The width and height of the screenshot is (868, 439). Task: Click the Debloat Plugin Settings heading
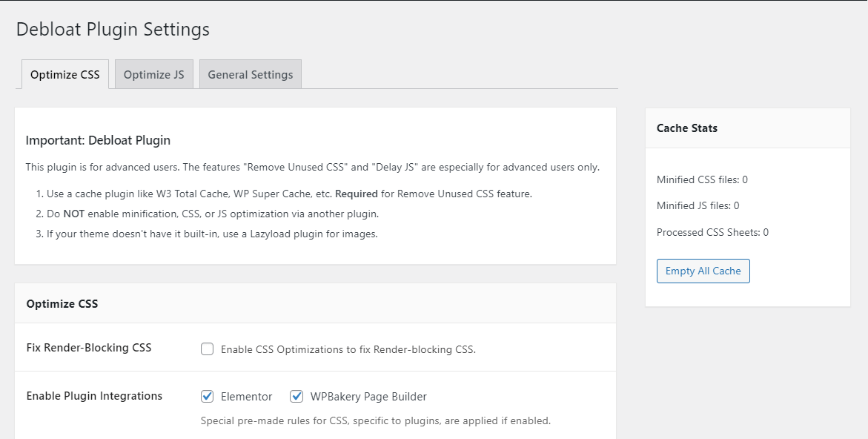[113, 29]
